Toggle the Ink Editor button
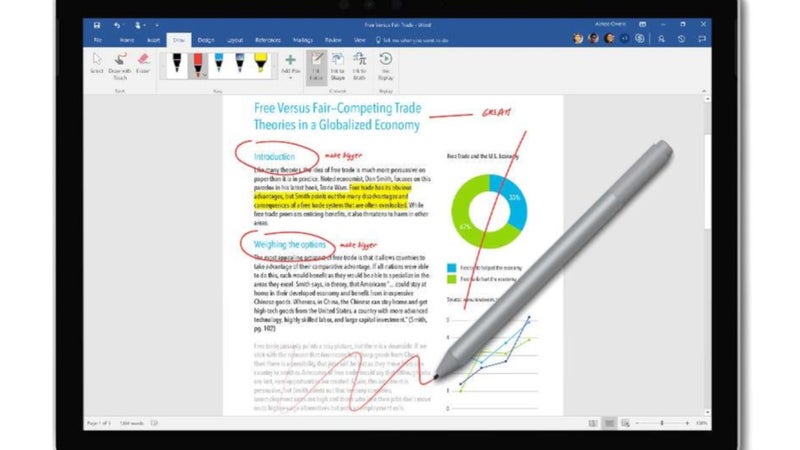The image size is (800, 450). (x=316, y=66)
